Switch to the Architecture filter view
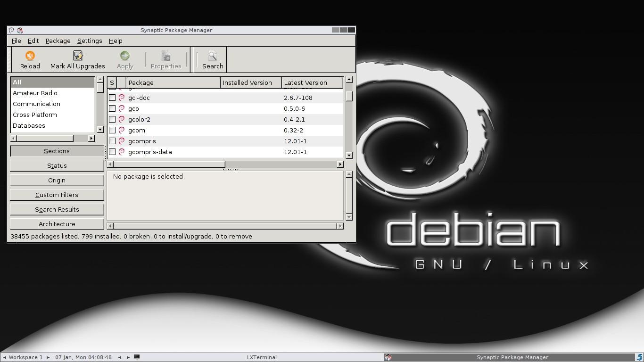Viewport: 644px width, 362px height. point(57,224)
